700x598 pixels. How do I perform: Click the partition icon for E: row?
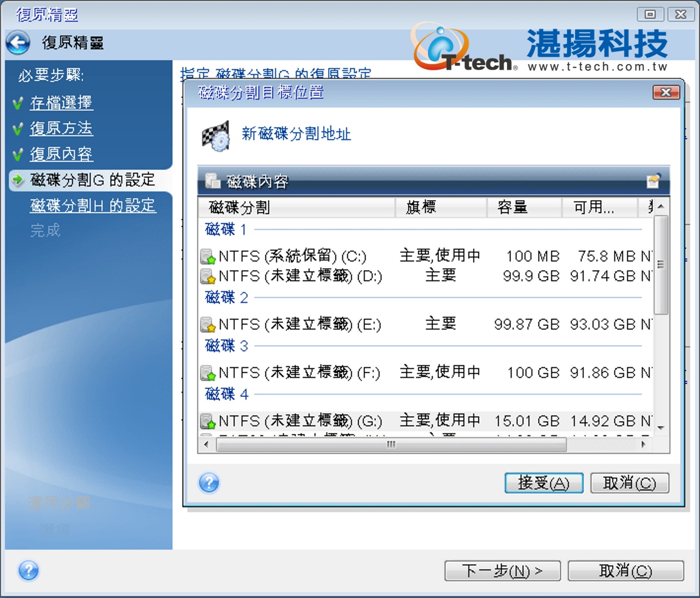(x=208, y=325)
